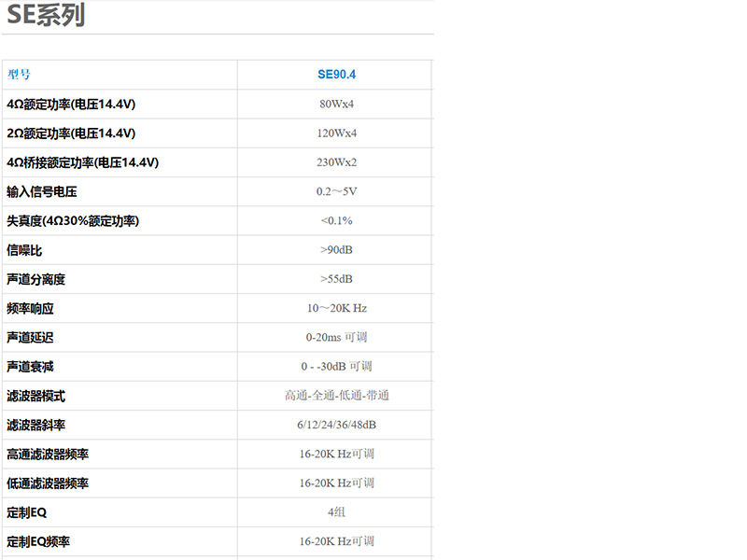Click the 80Wx4 power value
Screen dimensions: 747x560
point(336,104)
